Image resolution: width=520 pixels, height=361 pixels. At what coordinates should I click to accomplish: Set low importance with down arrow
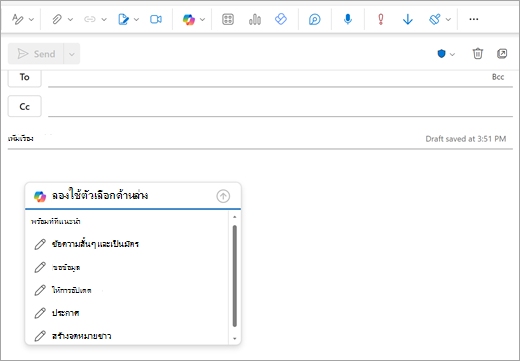click(408, 19)
